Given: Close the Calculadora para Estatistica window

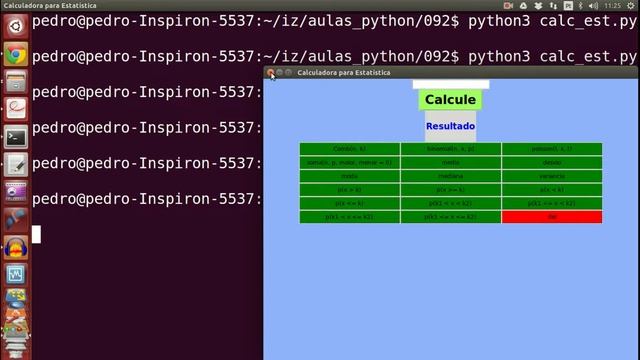Looking at the screenshot, I should pos(270,72).
